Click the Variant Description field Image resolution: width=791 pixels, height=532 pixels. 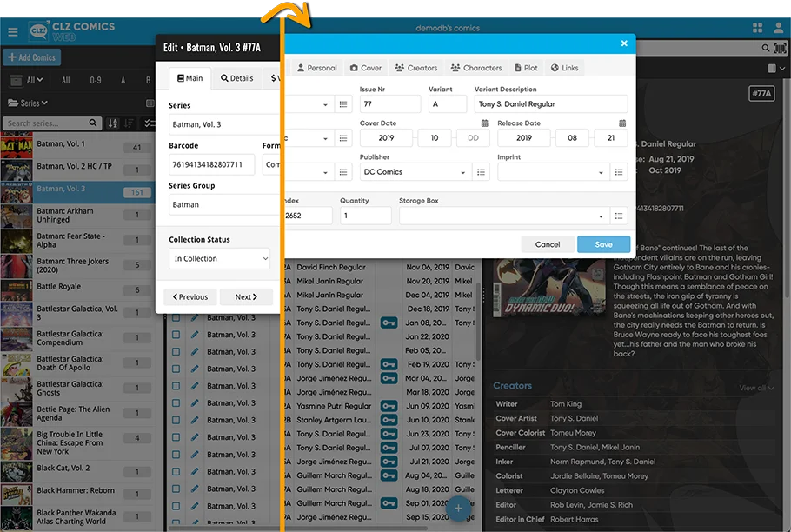click(x=551, y=103)
